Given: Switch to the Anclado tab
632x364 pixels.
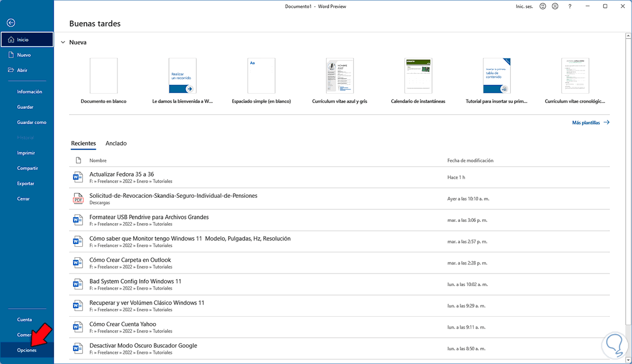Looking at the screenshot, I should pyautogui.click(x=116, y=143).
